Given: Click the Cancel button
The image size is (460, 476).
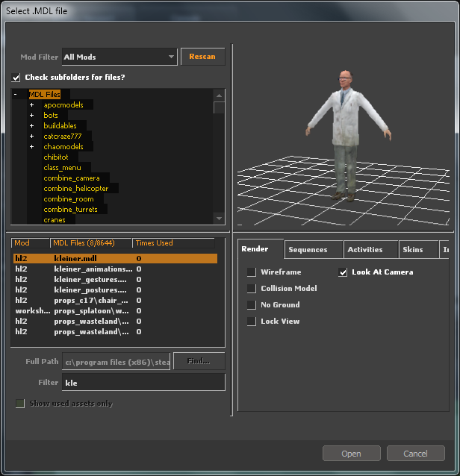Looking at the screenshot, I should click(x=416, y=454).
